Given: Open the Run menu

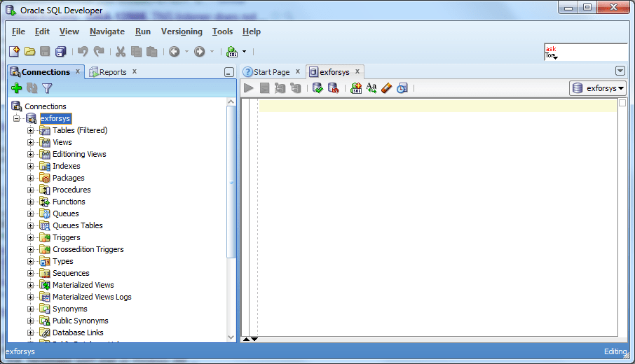Looking at the screenshot, I should tap(143, 31).
